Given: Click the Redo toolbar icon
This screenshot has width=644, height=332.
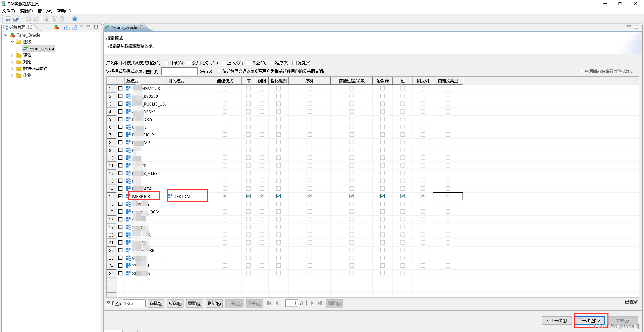Looking at the screenshot, I should coord(36,19).
